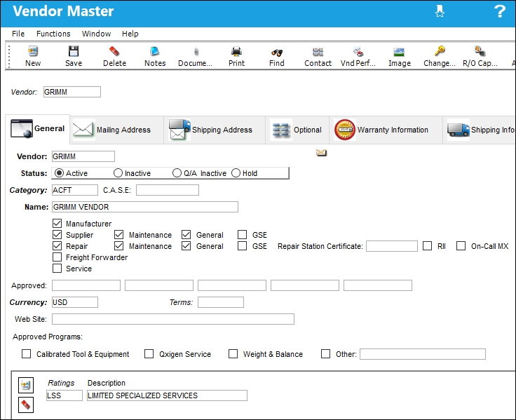Enable the On-Call MX checkbox

(461, 246)
